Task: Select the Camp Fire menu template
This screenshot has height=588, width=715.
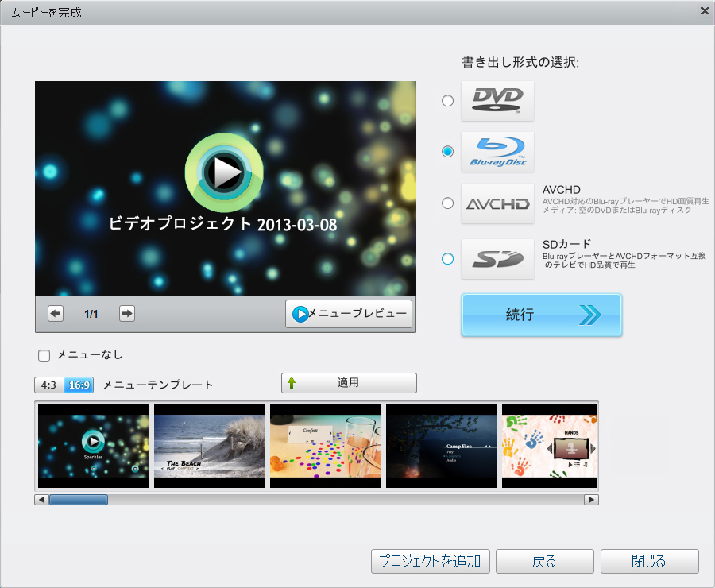Action: tap(442, 446)
